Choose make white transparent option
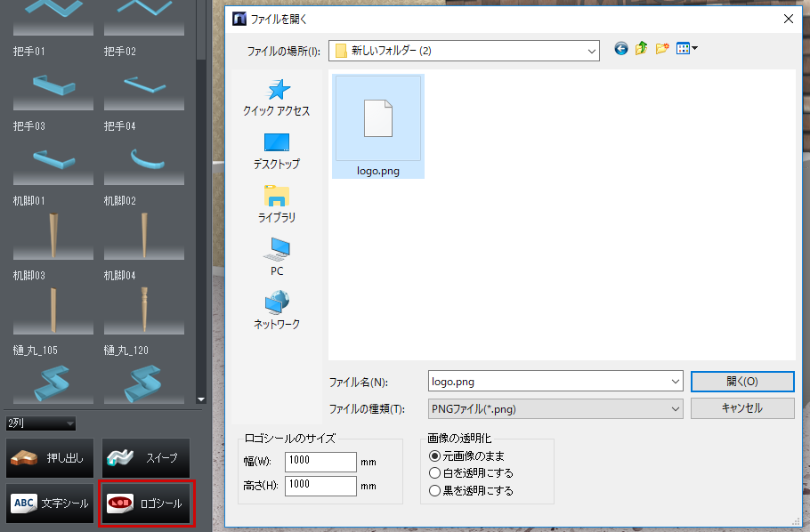The height and width of the screenshot is (532, 810). [x=435, y=473]
